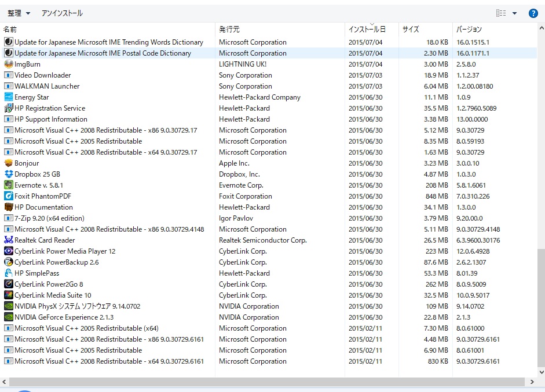Click the vertical scrollbar up arrow

(541, 27)
